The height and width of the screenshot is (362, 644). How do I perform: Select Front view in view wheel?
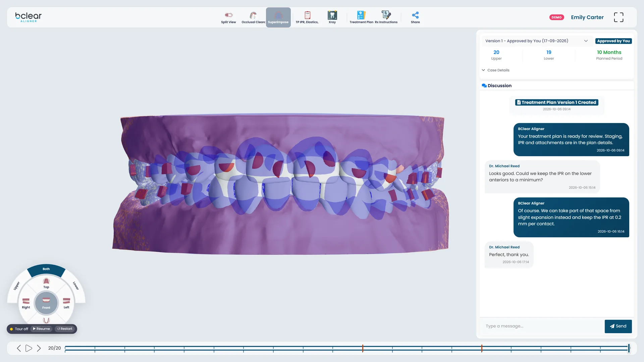[x=46, y=303]
